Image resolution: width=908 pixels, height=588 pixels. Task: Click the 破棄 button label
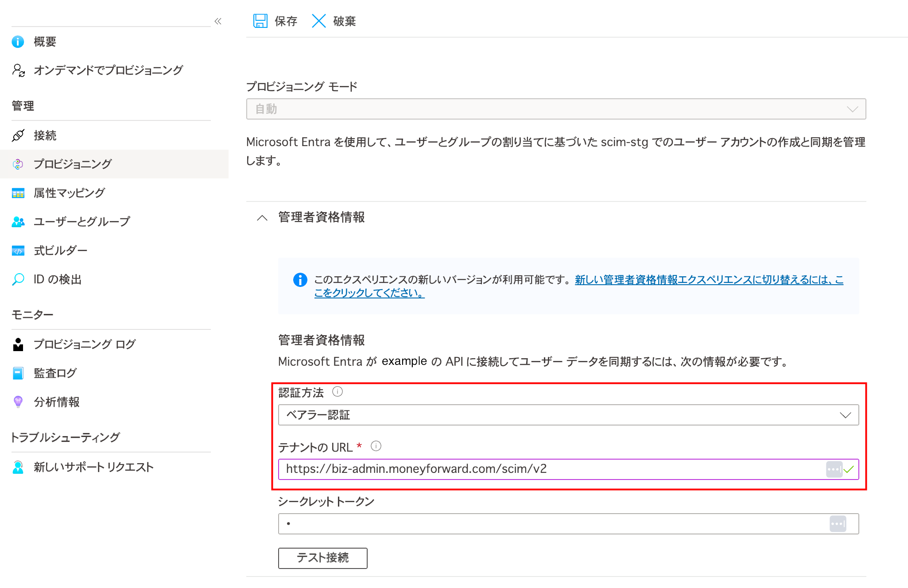tap(345, 21)
